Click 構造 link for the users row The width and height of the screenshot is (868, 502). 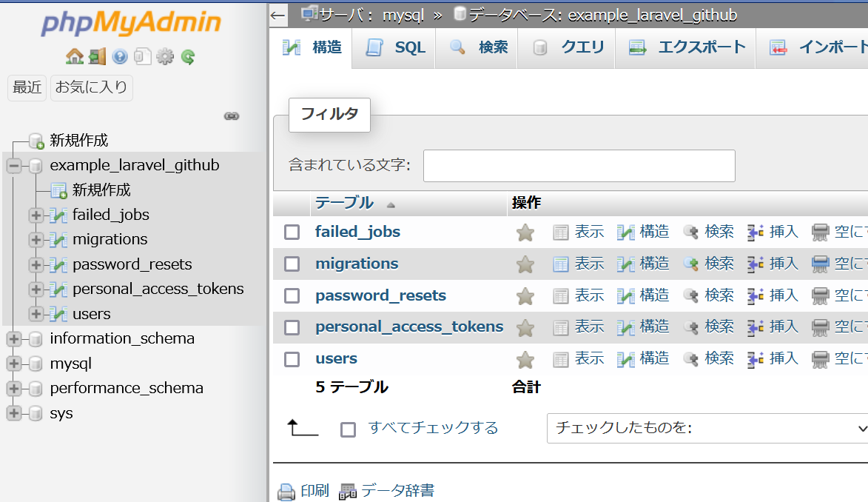point(654,359)
